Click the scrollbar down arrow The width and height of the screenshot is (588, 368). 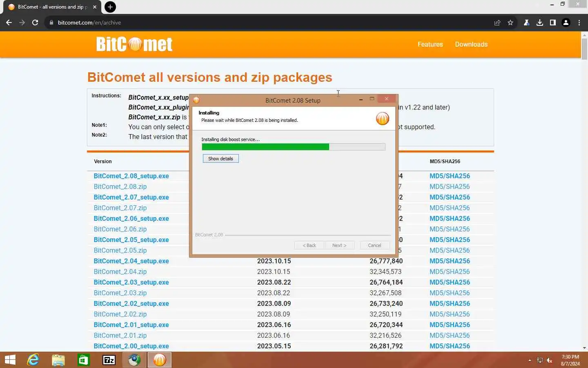click(x=584, y=348)
